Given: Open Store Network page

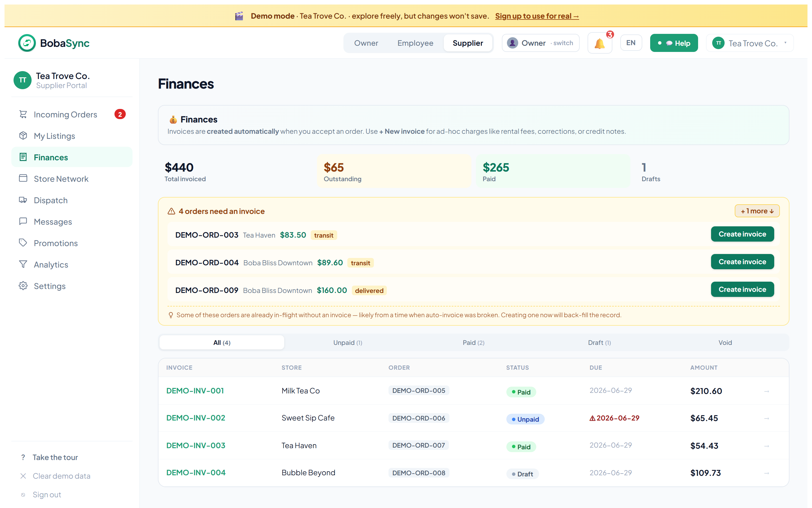Looking at the screenshot, I should [x=72, y=178].
